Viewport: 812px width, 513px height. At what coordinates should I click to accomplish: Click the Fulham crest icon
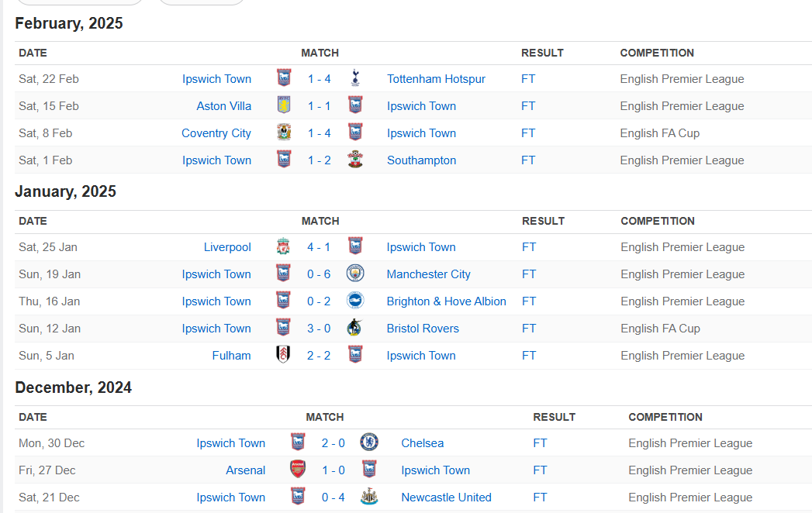coord(284,356)
